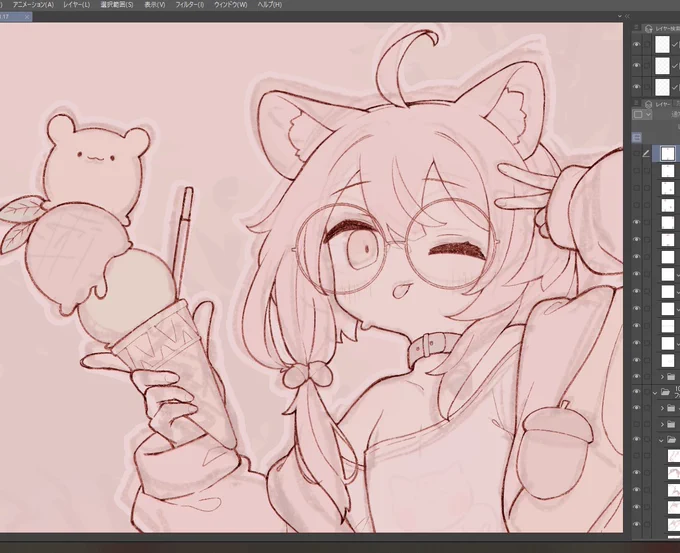
Task: Hide the second layer in layer search list
Action: (x=636, y=65)
